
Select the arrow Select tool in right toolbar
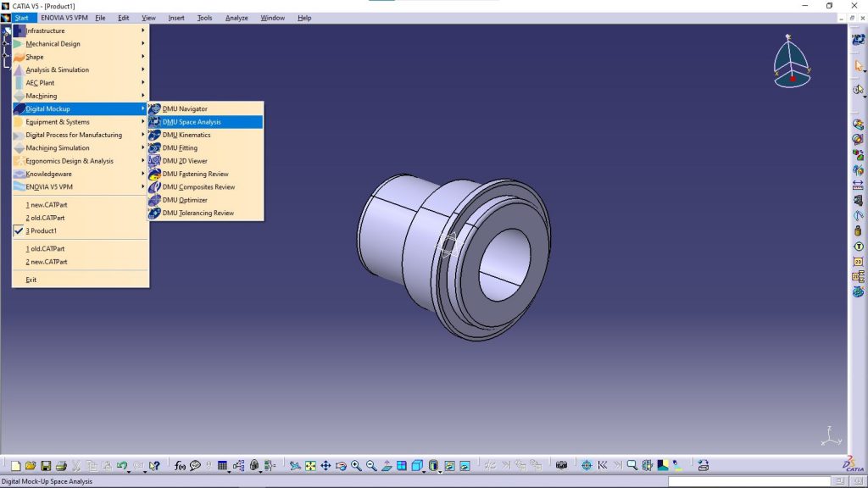point(858,66)
